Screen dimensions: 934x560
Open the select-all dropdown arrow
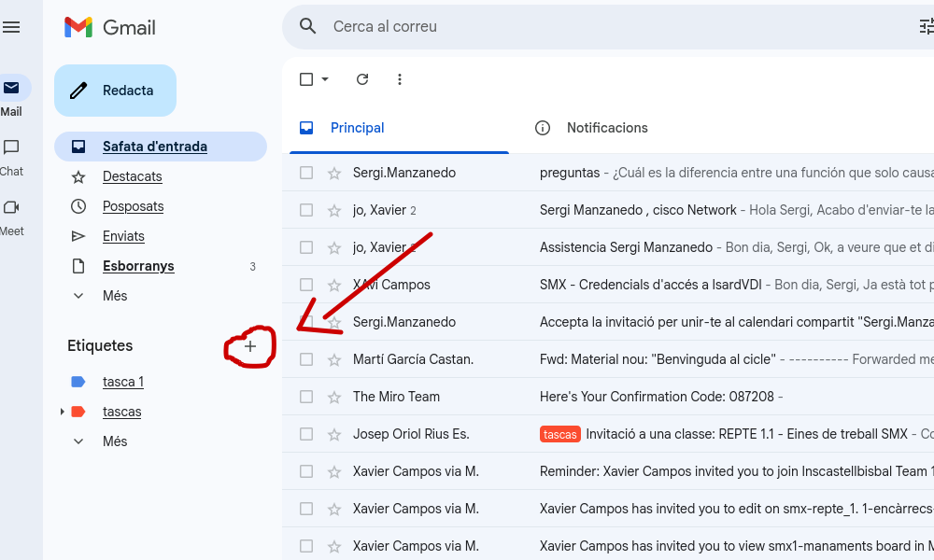[x=325, y=79]
